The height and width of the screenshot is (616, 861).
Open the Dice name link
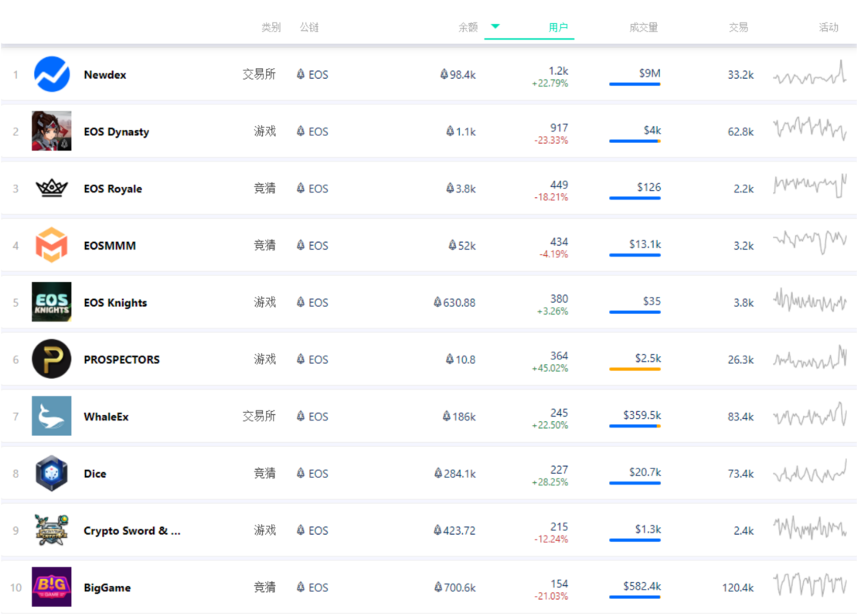click(x=95, y=474)
